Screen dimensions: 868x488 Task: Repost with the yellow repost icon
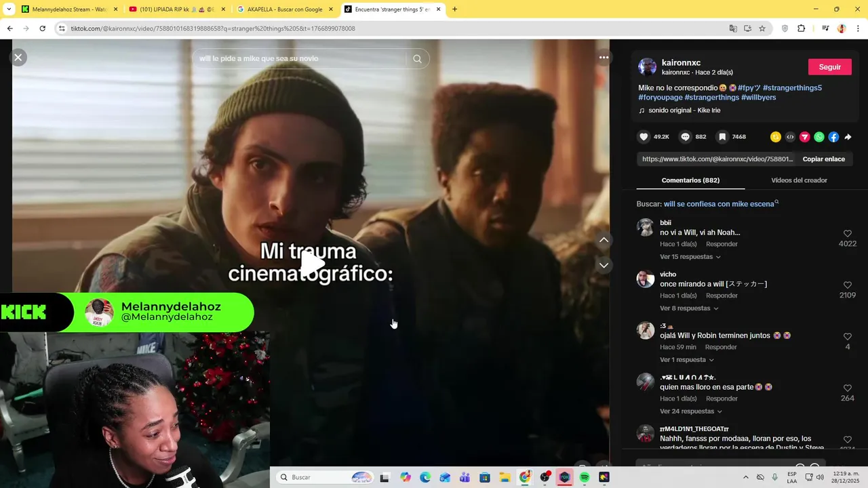(x=776, y=137)
